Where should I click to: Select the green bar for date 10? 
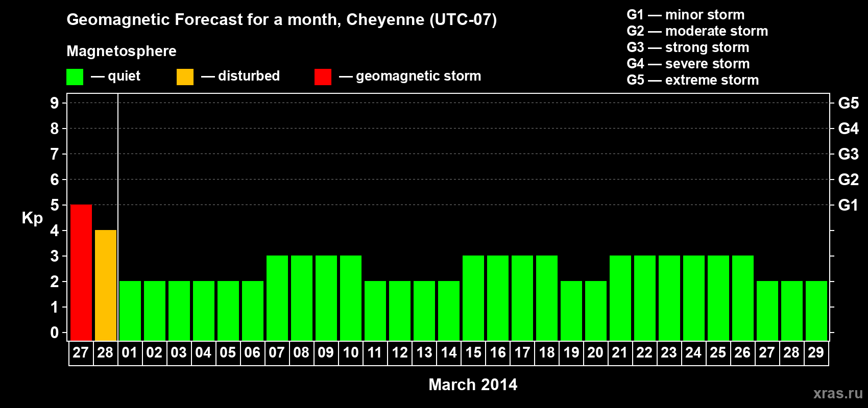[x=351, y=298]
